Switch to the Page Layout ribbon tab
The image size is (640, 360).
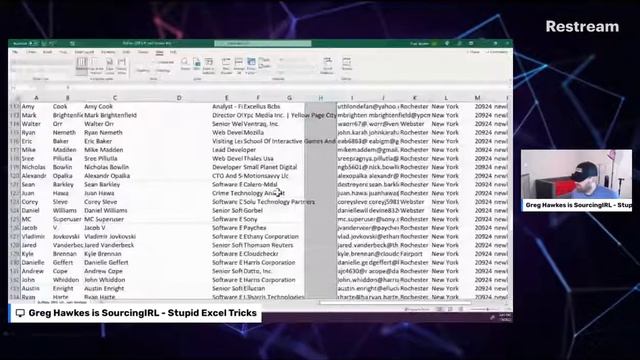click(84, 52)
